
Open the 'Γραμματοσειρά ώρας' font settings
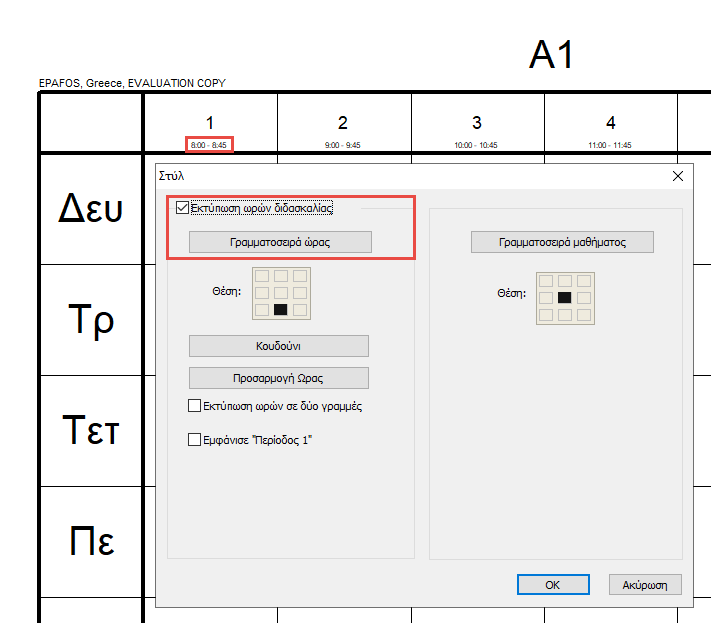tap(280, 242)
